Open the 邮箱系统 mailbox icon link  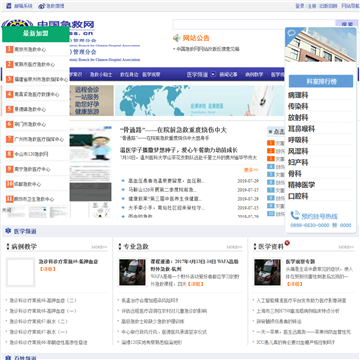9,6
